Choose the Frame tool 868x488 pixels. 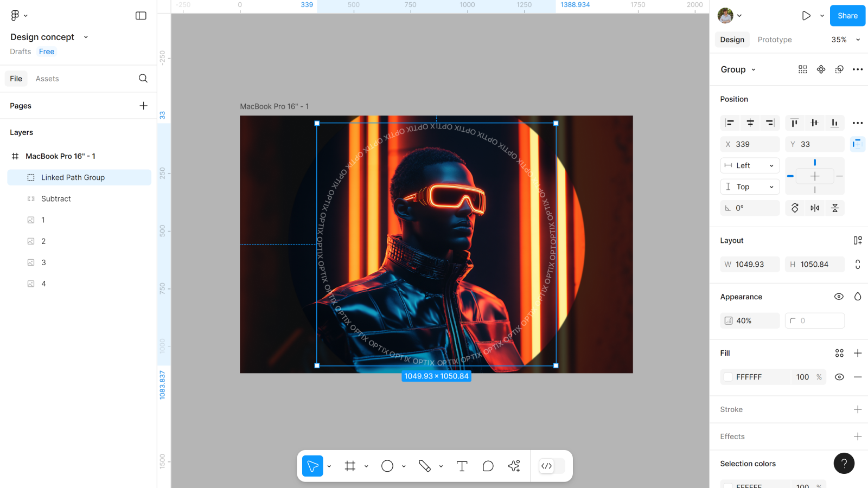[x=350, y=466]
